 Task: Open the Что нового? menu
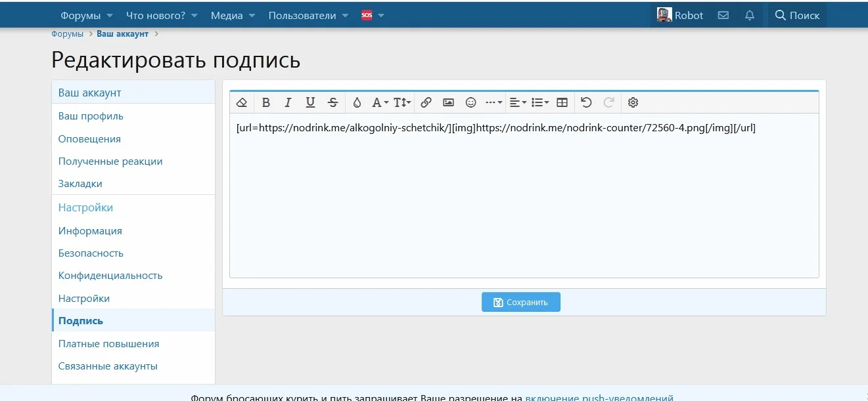155,15
